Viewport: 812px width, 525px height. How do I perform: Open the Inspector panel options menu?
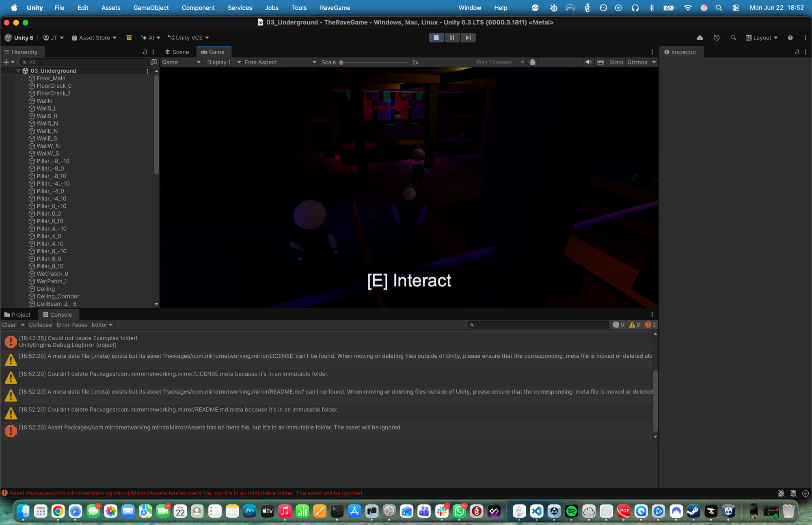pos(805,52)
